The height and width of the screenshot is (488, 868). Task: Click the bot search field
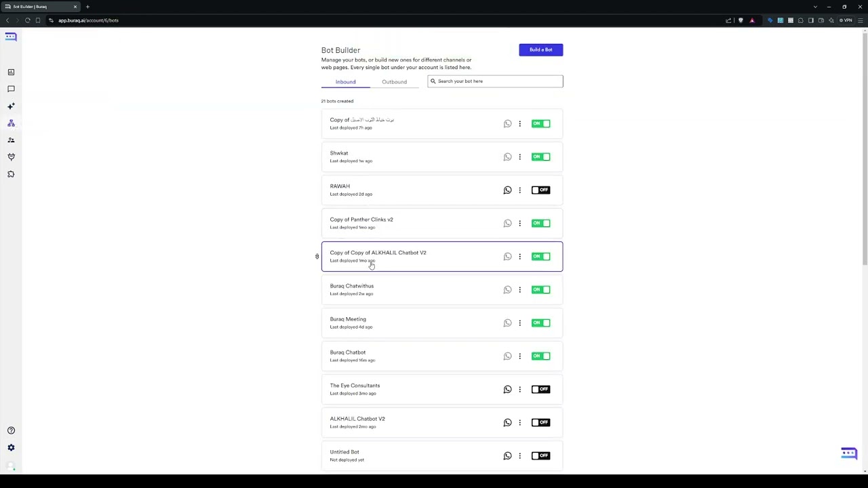[x=498, y=81]
